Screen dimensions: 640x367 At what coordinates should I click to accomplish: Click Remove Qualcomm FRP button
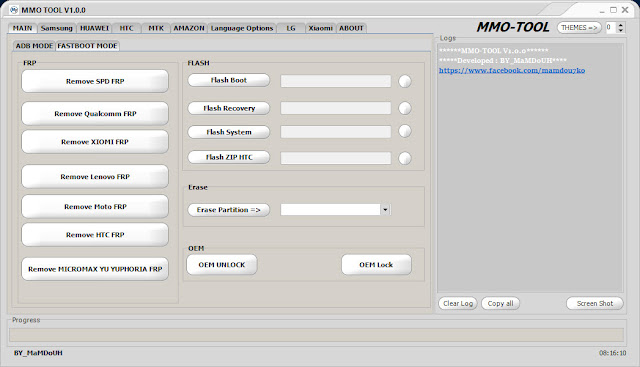[95, 113]
